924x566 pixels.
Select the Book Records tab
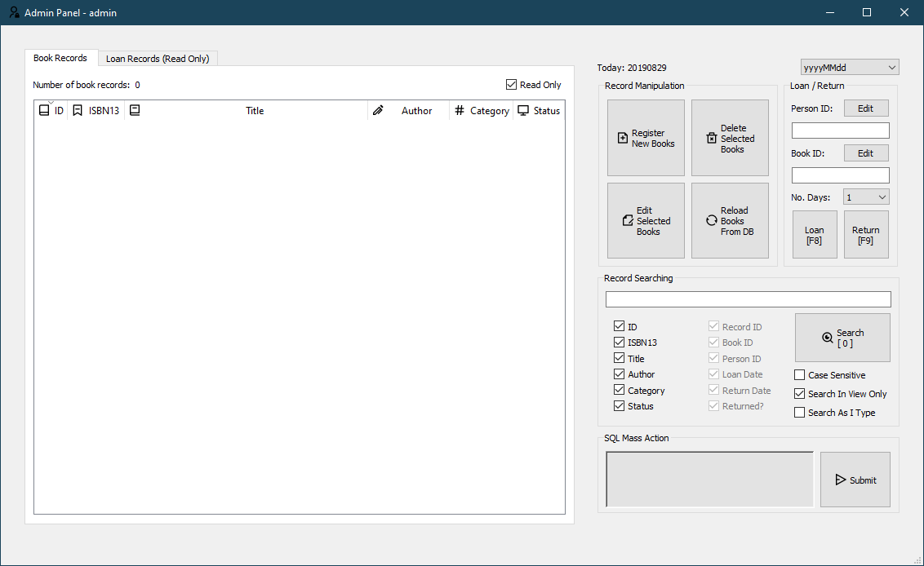(x=60, y=58)
